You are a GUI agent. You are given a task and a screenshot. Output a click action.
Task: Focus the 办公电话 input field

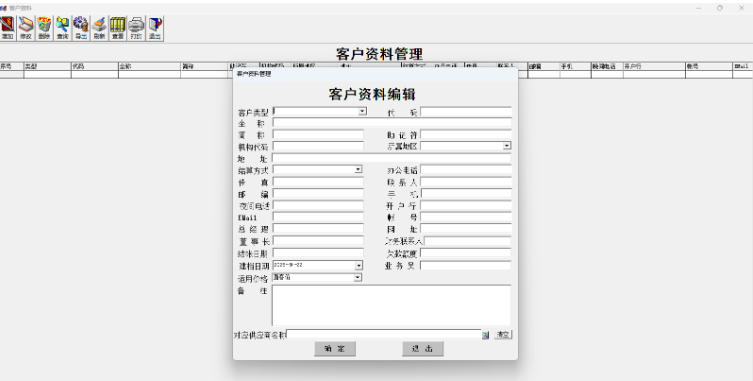click(x=466, y=170)
